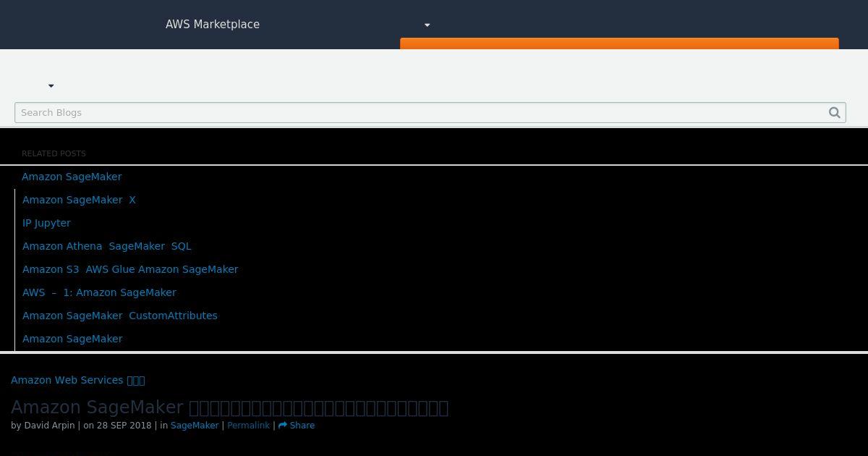Expand the caret dropdown above the search field
The image size is (868, 456).
pyautogui.click(x=51, y=86)
